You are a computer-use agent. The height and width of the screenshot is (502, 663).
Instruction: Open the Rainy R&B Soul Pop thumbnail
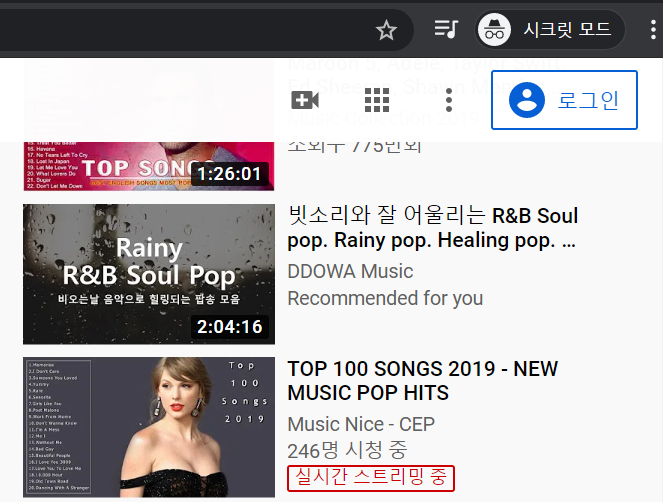point(149,274)
